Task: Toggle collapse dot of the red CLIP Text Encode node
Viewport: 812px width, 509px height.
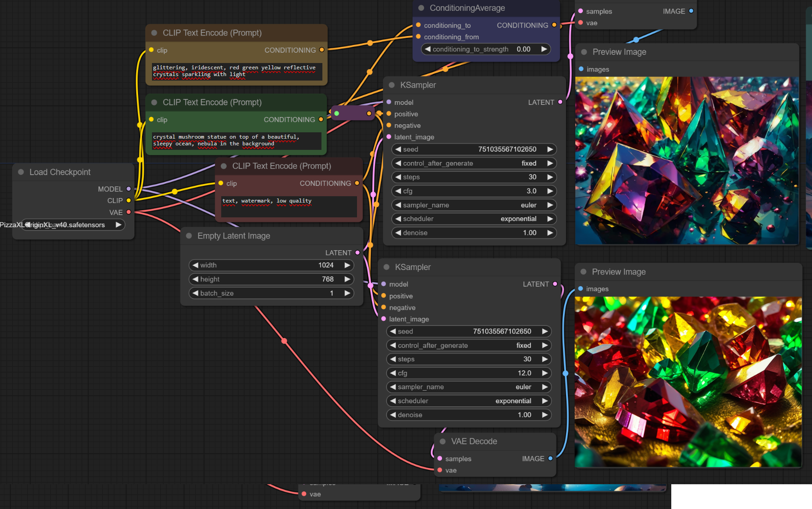Action: (x=223, y=166)
